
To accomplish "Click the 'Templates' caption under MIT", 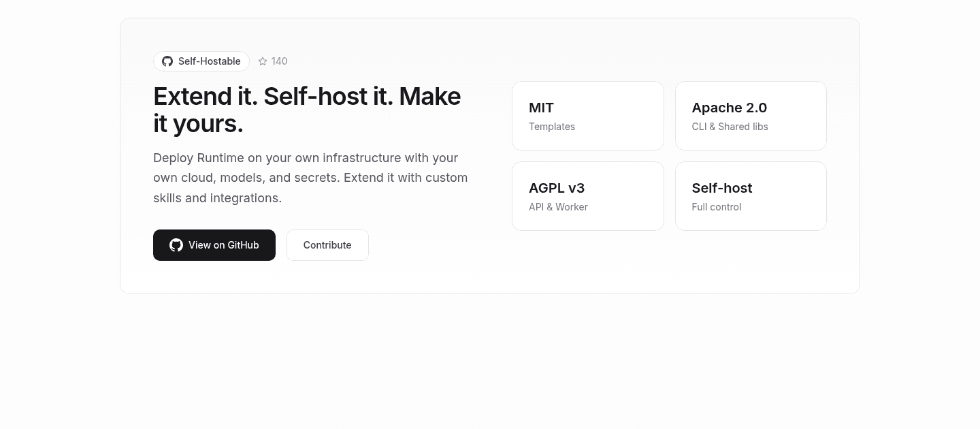I will pyautogui.click(x=552, y=127).
